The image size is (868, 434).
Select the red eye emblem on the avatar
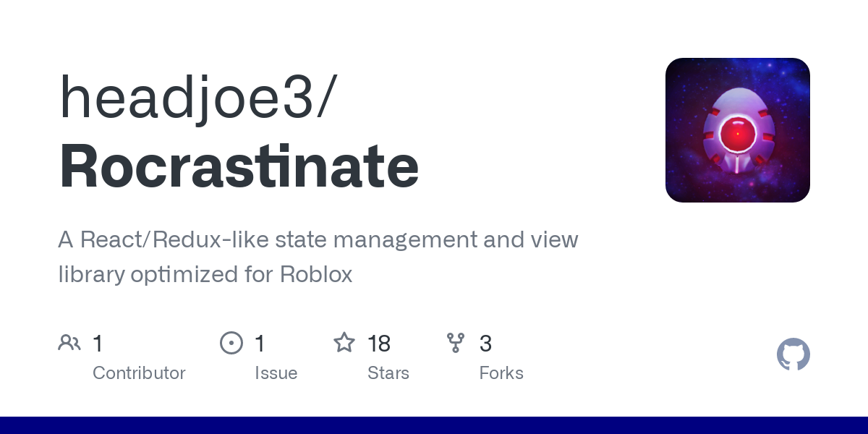[x=737, y=134]
